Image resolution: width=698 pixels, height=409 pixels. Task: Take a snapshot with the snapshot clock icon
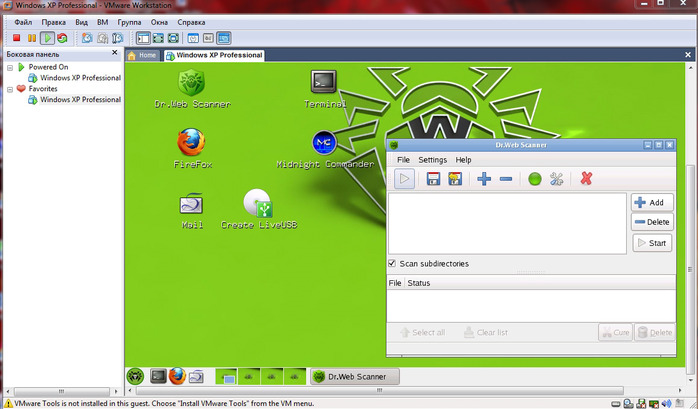87,38
